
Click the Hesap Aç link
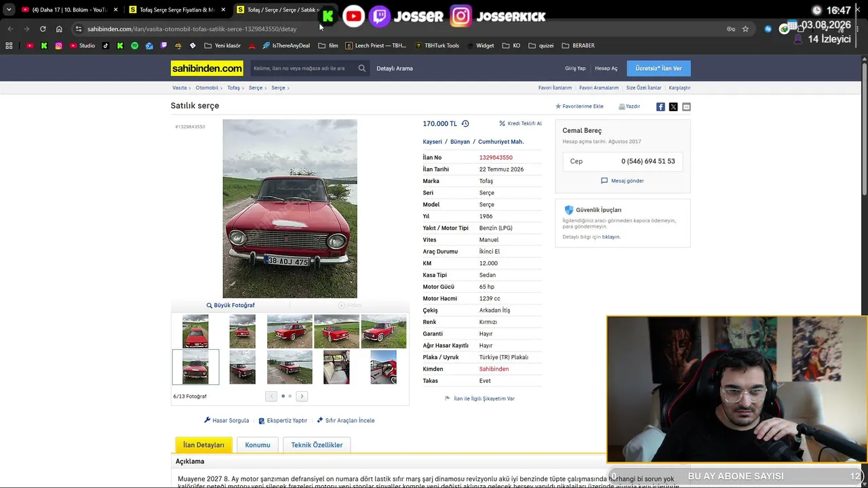pos(606,68)
